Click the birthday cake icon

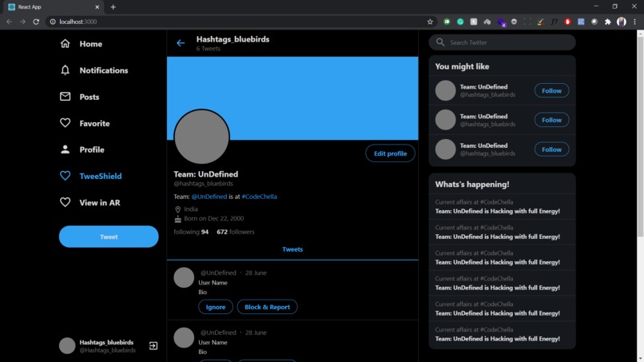177,219
